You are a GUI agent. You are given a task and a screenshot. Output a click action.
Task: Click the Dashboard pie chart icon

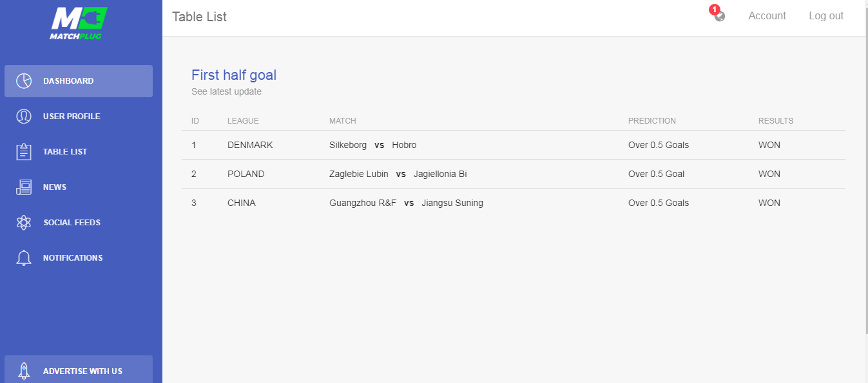(x=24, y=81)
